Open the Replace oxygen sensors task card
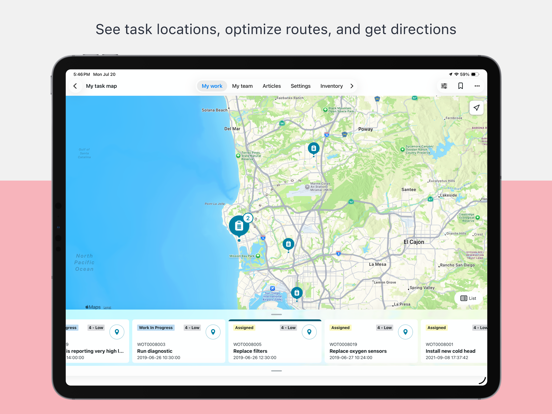This screenshot has height=414, width=552. point(371,341)
